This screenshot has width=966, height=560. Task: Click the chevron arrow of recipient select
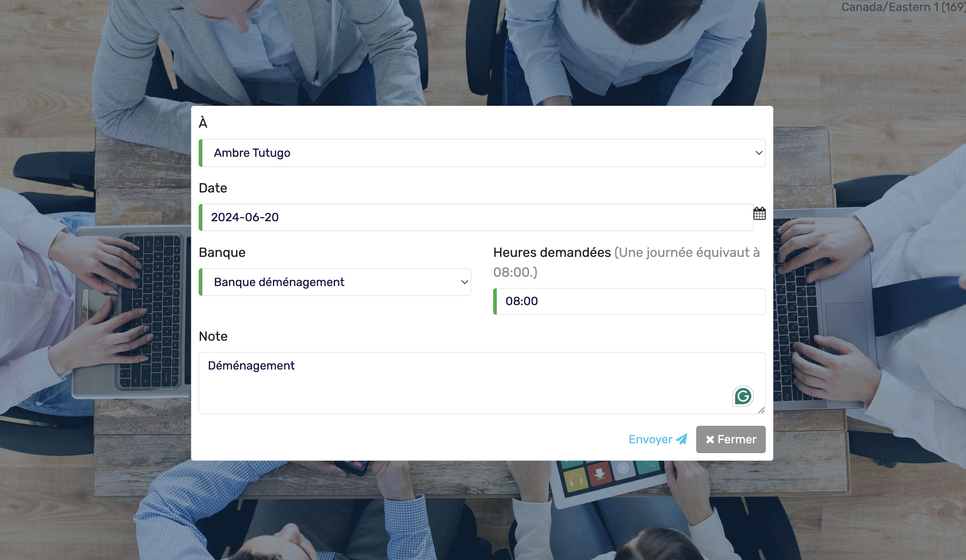pyautogui.click(x=759, y=153)
